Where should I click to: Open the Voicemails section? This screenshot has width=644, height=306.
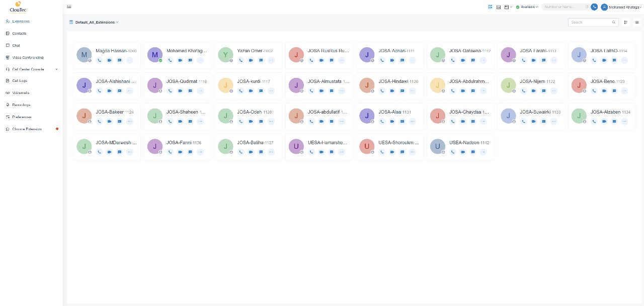pos(21,93)
